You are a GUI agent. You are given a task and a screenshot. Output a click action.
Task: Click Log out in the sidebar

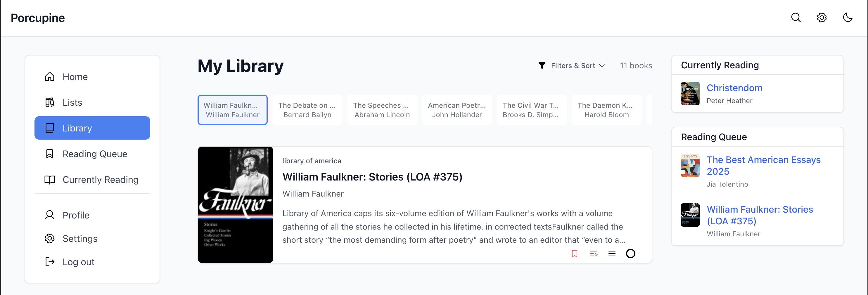click(x=78, y=262)
